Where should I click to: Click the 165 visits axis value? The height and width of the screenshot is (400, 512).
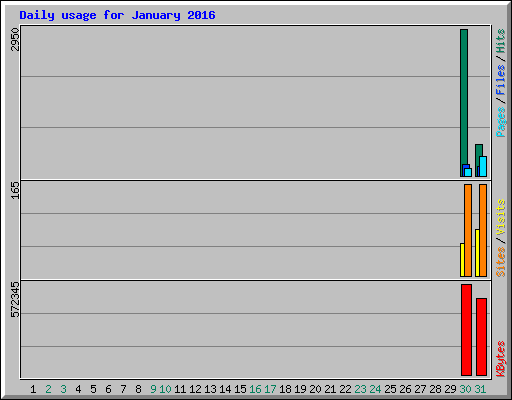pos(15,190)
